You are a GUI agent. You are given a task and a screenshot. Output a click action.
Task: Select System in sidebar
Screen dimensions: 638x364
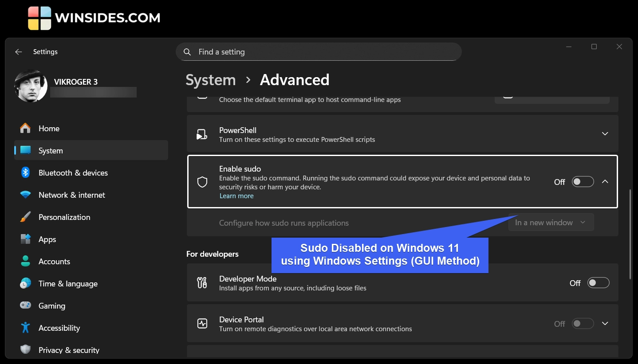91,150
